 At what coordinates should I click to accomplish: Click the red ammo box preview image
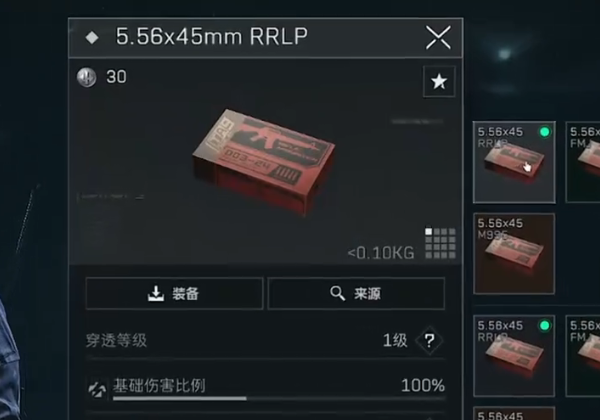pos(263,162)
